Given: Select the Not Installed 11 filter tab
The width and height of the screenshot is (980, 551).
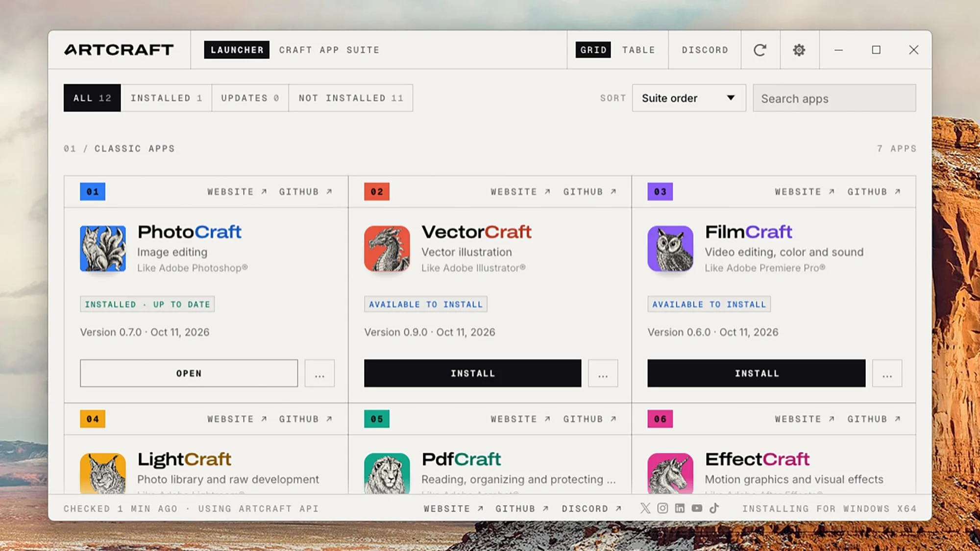Looking at the screenshot, I should pyautogui.click(x=351, y=98).
